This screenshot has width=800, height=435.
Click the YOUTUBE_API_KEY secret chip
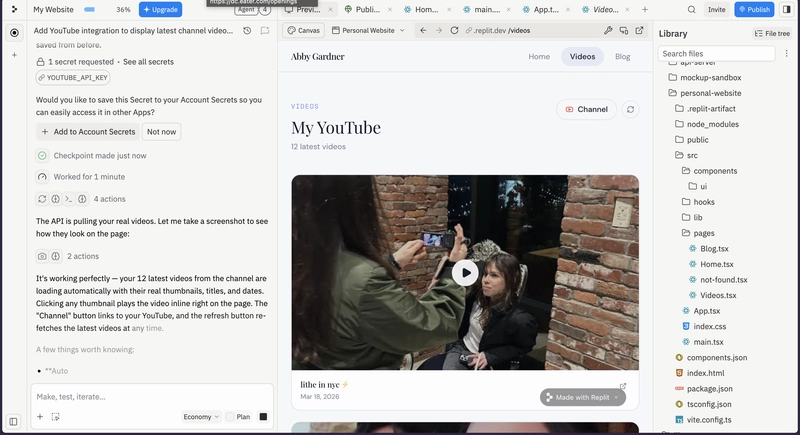[73, 78]
